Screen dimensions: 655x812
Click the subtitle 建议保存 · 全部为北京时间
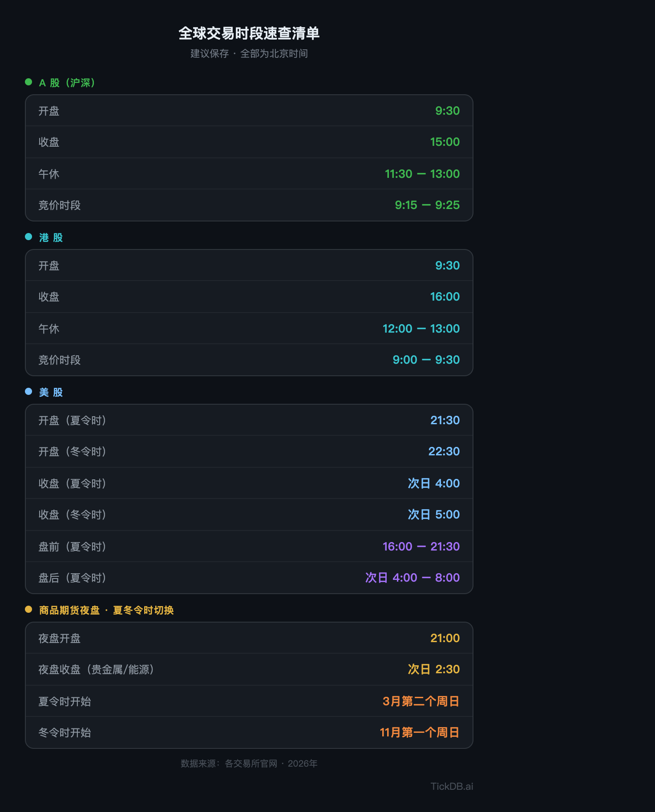pos(249,54)
